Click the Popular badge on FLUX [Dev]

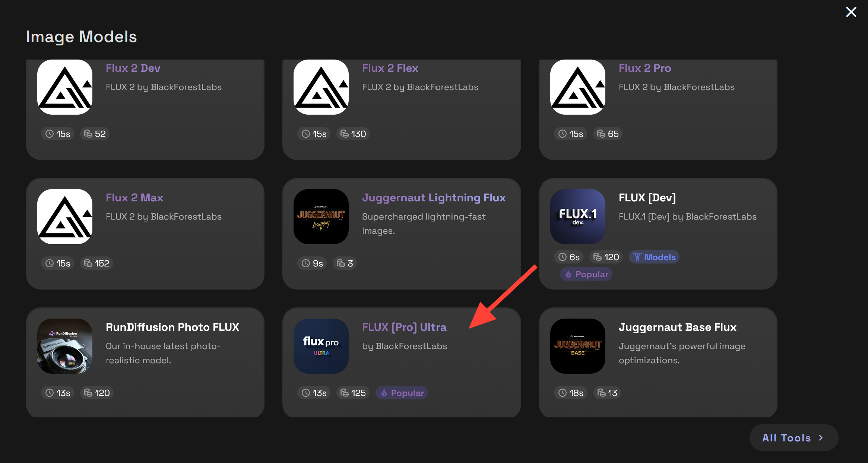coord(586,274)
